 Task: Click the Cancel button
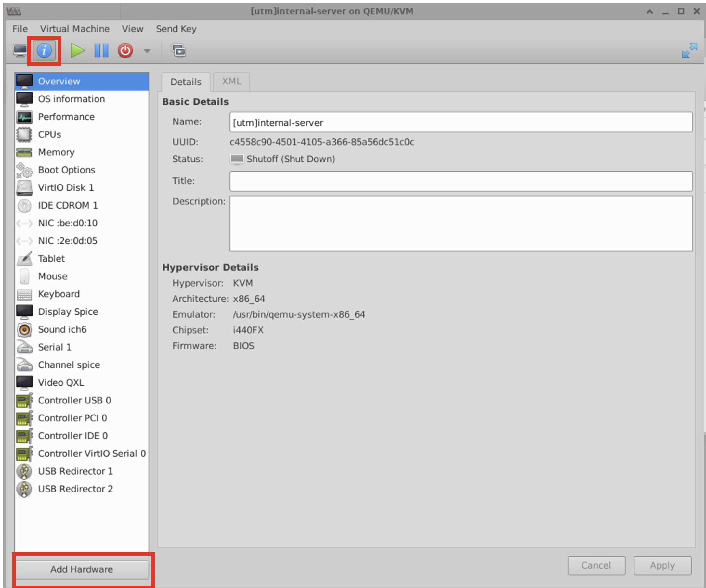point(596,566)
